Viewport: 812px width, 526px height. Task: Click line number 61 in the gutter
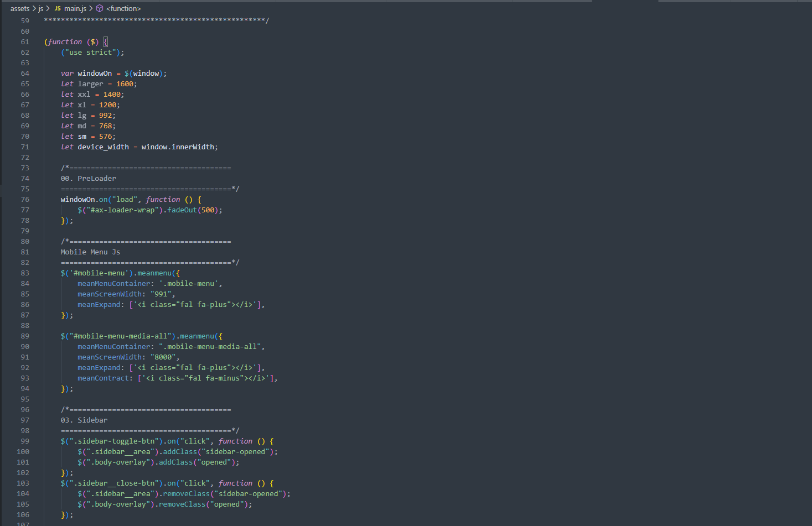coord(25,42)
